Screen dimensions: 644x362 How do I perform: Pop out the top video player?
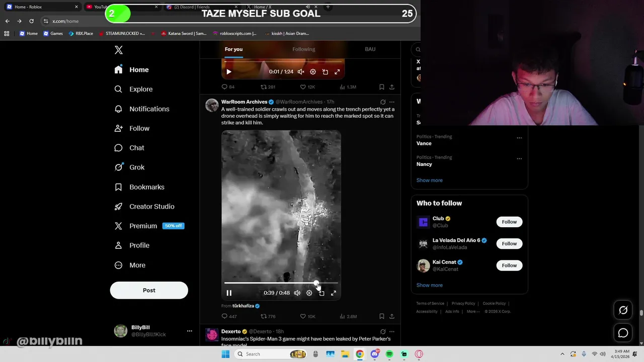(x=325, y=72)
